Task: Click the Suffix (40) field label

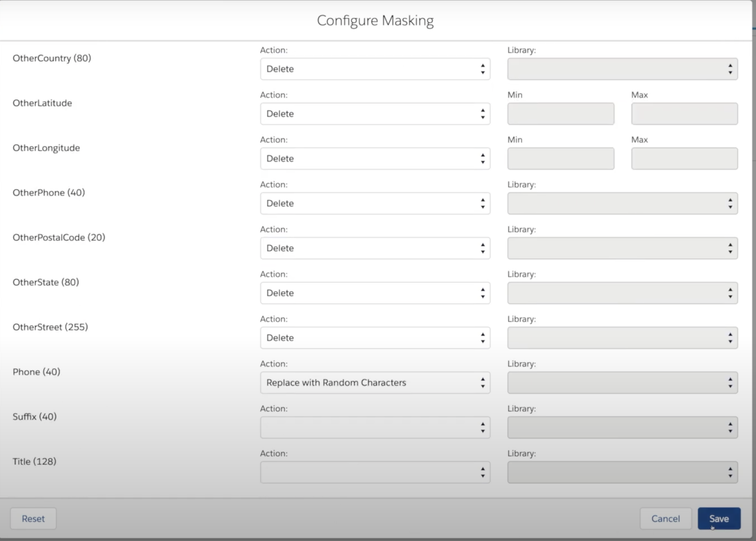Action: (x=35, y=417)
